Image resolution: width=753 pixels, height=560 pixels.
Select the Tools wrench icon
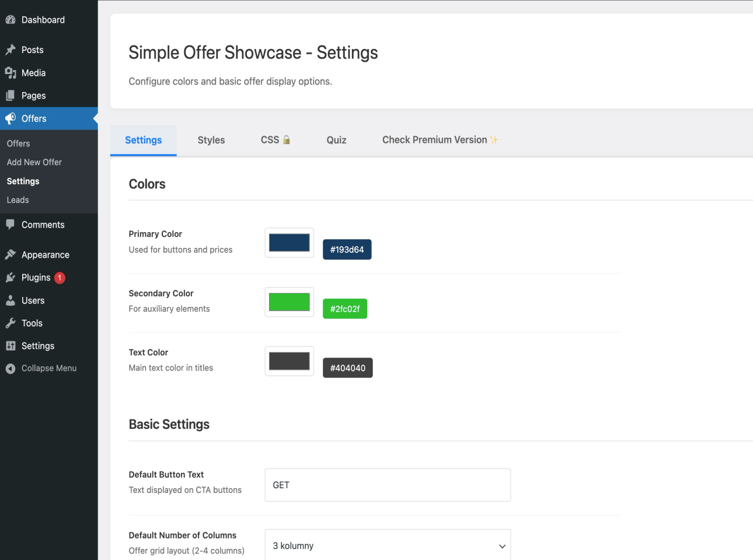tap(11, 323)
